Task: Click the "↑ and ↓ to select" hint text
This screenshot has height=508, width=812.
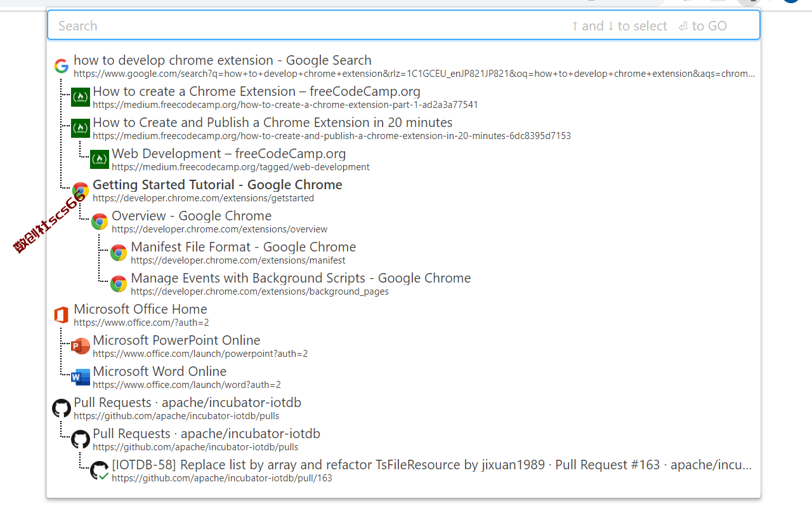Action: point(619,26)
